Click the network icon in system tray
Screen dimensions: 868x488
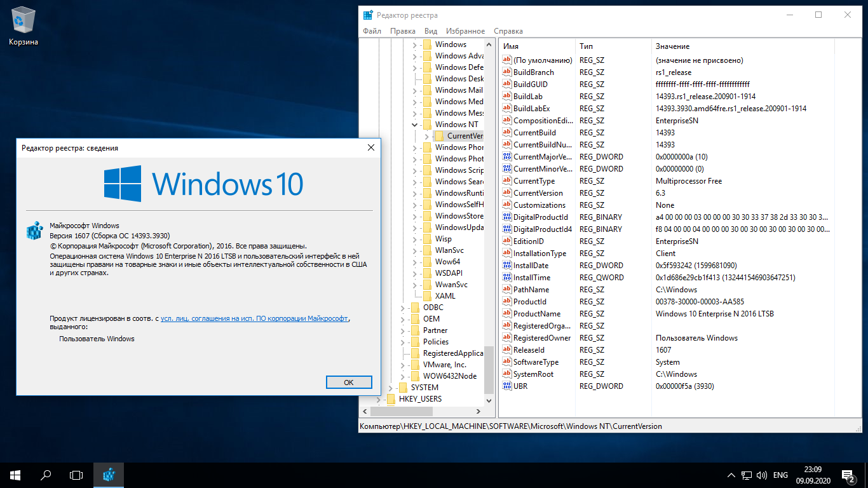747,475
